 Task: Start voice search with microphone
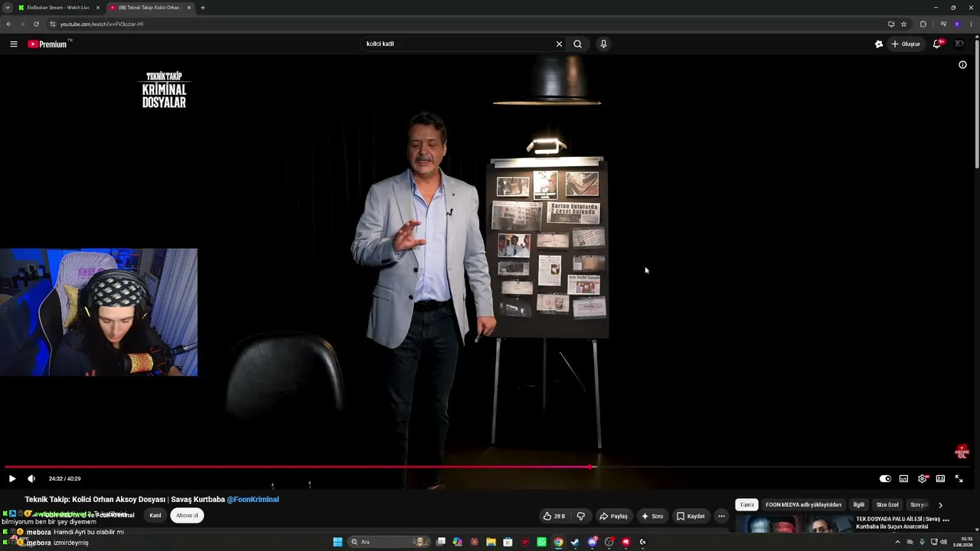[x=603, y=44]
